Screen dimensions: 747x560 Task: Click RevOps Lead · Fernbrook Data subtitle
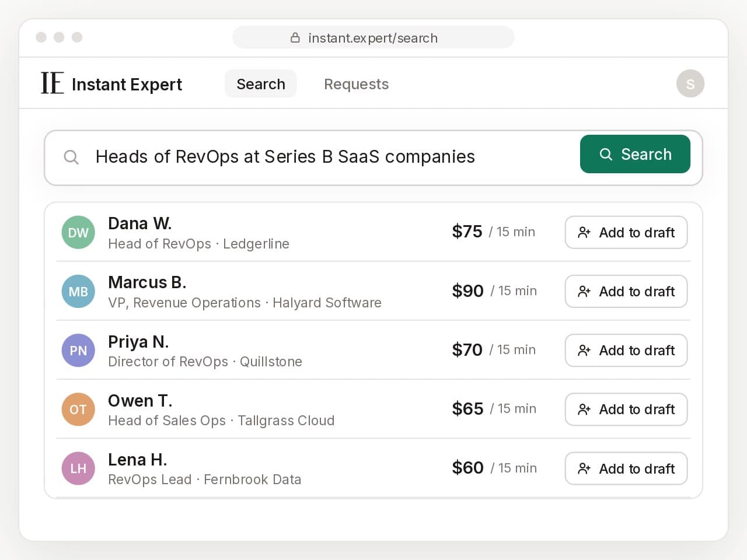coord(204,480)
